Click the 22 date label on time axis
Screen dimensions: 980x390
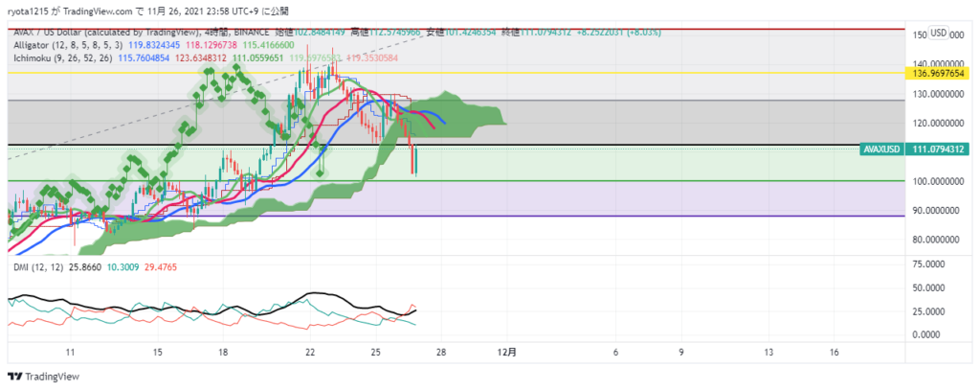click(309, 353)
